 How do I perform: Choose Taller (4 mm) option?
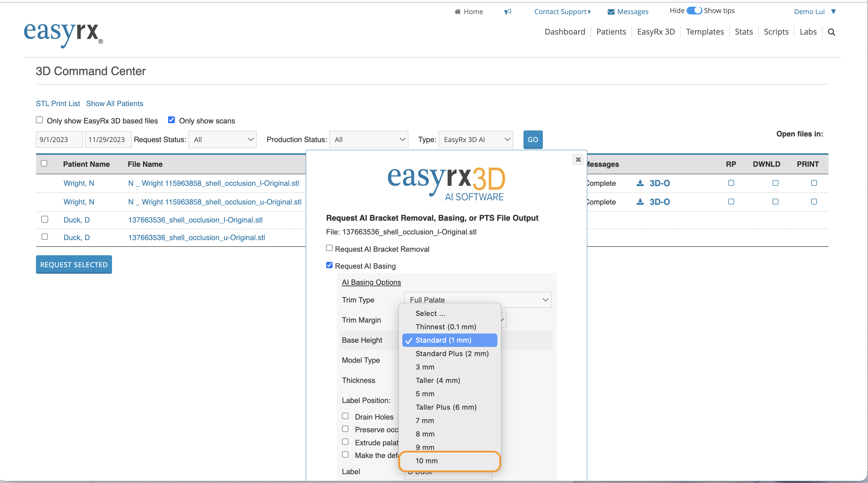tap(450, 380)
